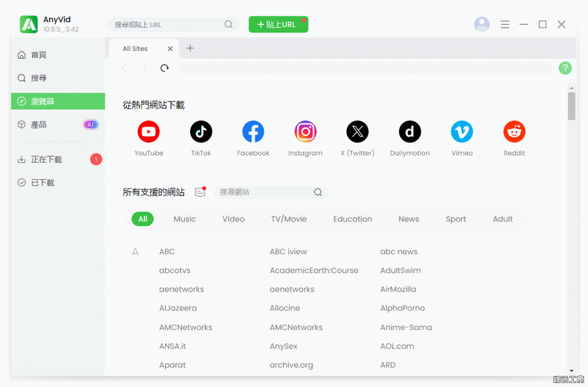Open the hamburger menu in title bar
This screenshot has width=588, height=387.
pyautogui.click(x=505, y=24)
